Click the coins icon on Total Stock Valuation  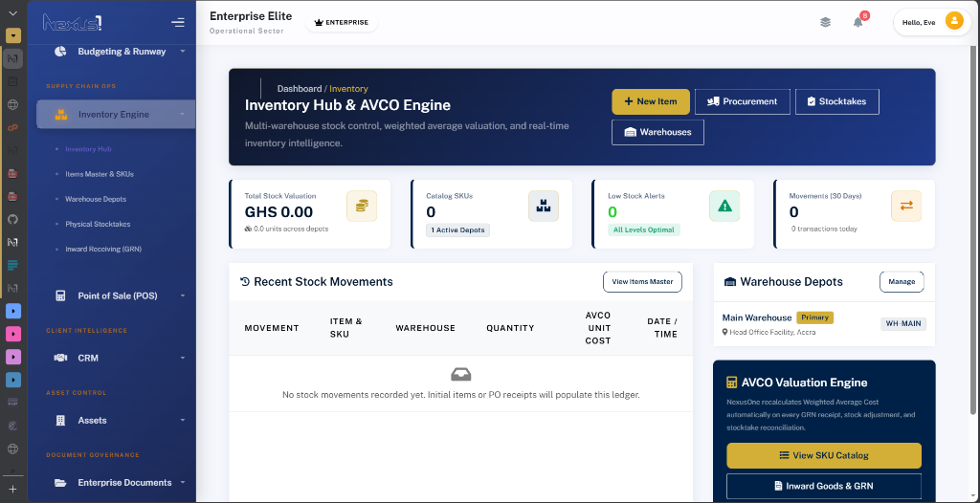point(362,206)
